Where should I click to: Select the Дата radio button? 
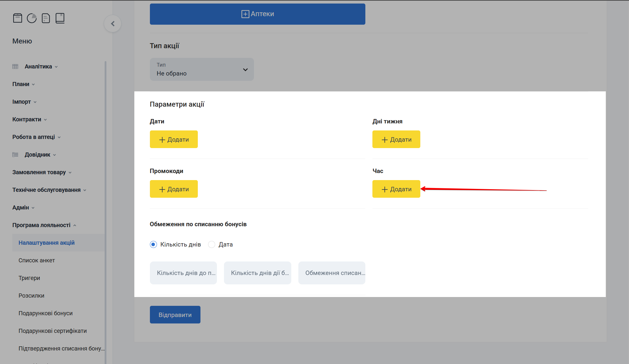click(212, 244)
